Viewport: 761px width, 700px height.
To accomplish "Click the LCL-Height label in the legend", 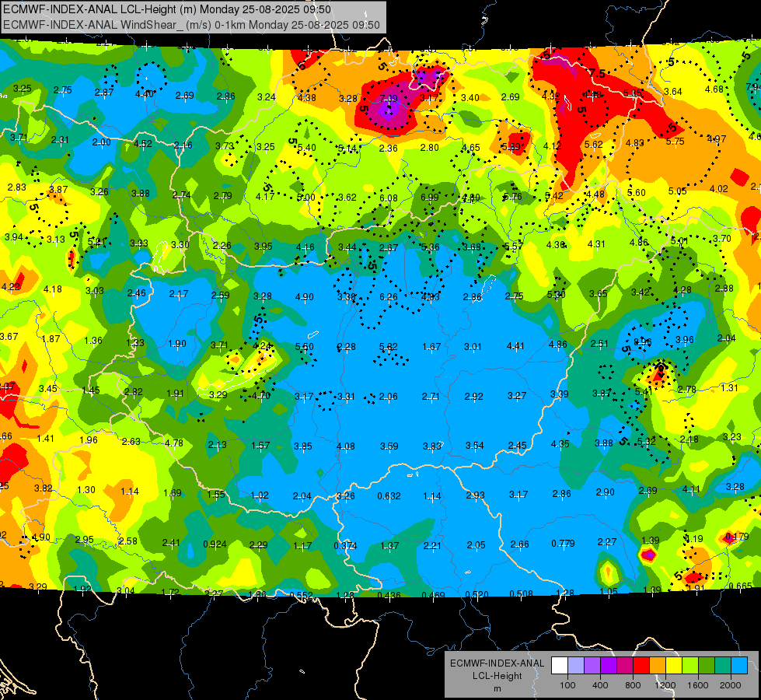I will [x=497, y=676].
